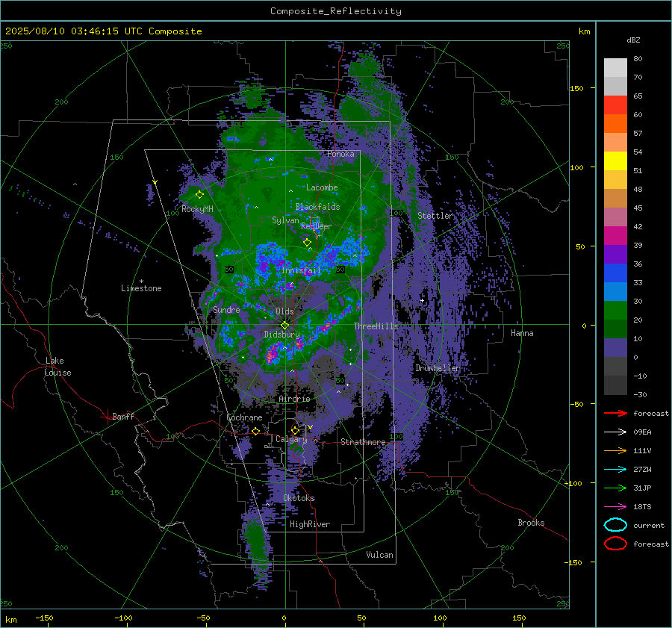Viewport: 672px width, 628px height.
Task: Click the HighRiver town label
Action: coord(310,524)
